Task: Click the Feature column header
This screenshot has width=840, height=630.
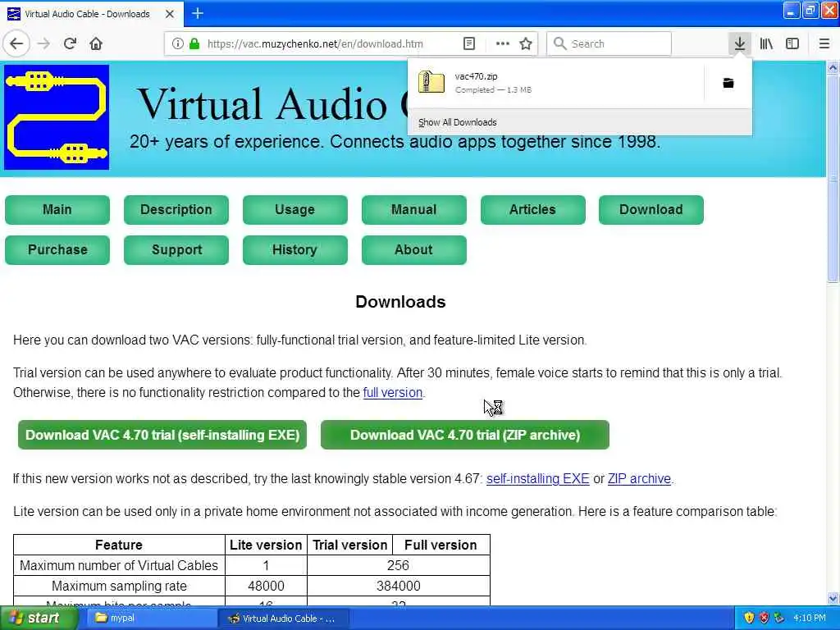Action: pyautogui.click(x=119, y=545)
